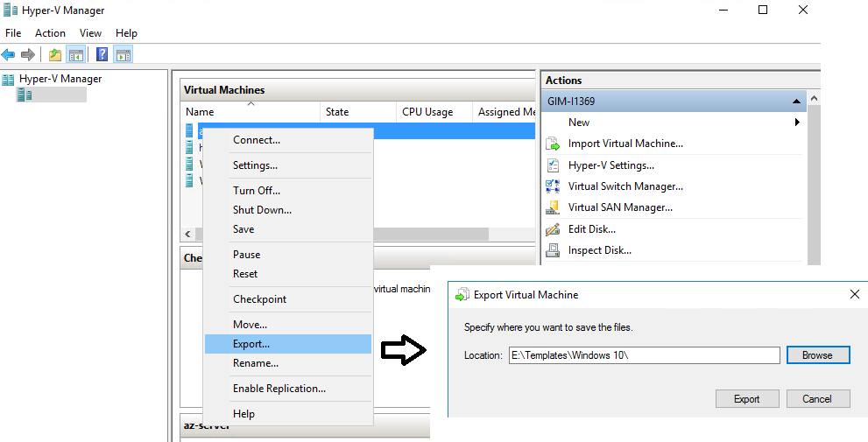Click the virtual machine list left scroll arrow

pos(187,234)
